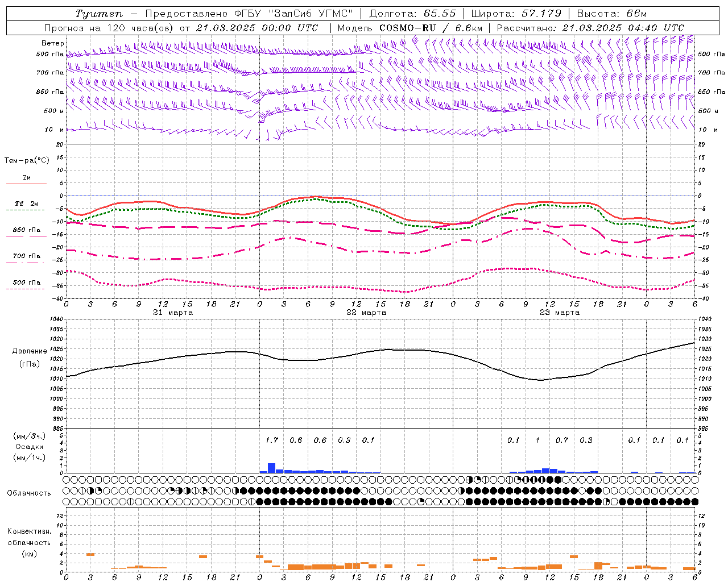Select the 21 марта date label

tap(173, 313)
